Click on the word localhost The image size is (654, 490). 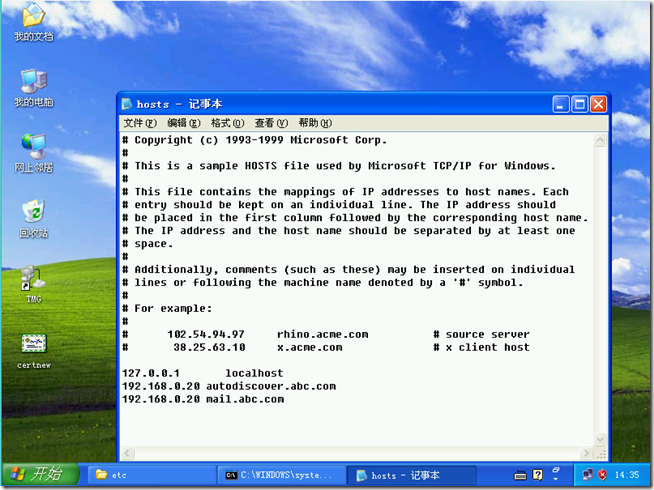(x=254, y=373)
